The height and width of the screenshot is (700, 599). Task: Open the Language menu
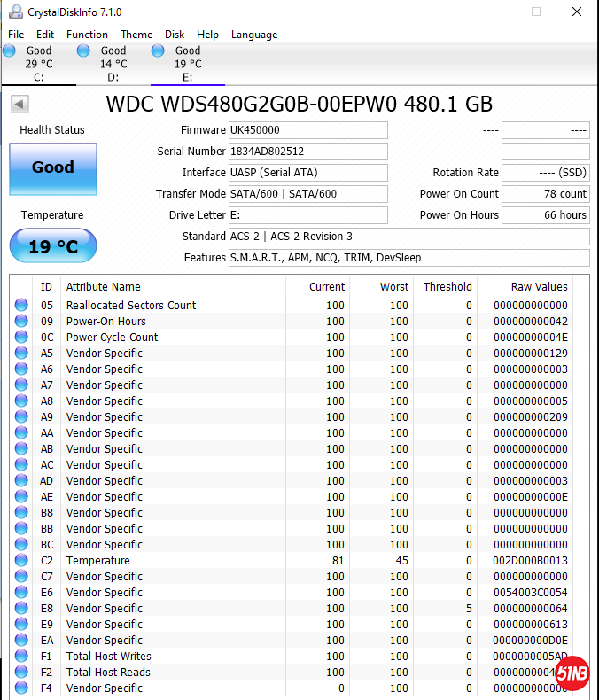pos(254,35)
